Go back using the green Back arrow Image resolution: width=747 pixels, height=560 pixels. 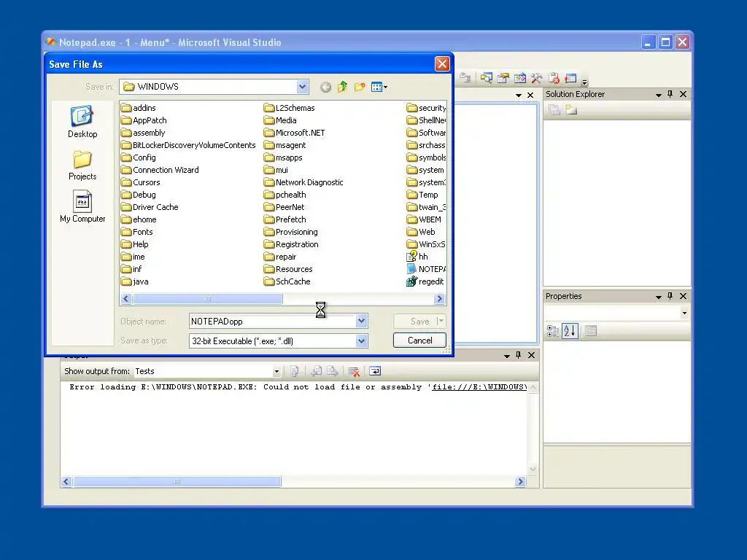(x=325, y=87)
